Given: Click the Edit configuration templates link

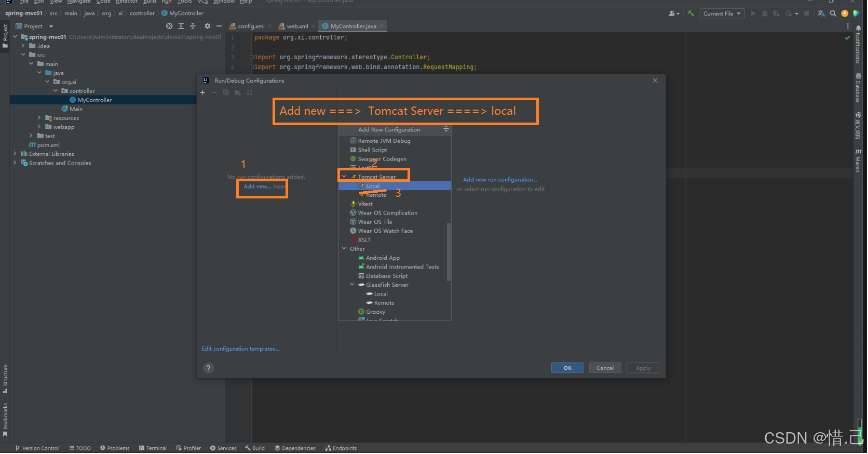Looking at the screenshot, I should click(x=241, y=349).
